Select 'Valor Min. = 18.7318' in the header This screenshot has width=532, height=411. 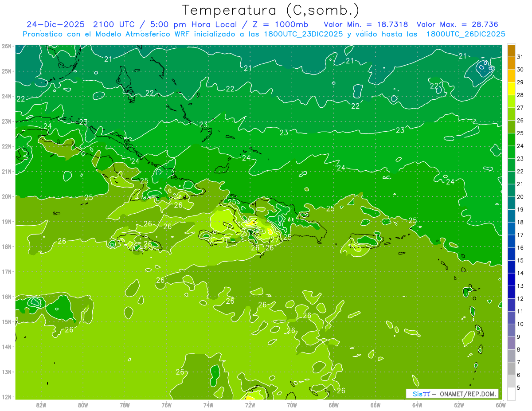(x=366, y=24)
